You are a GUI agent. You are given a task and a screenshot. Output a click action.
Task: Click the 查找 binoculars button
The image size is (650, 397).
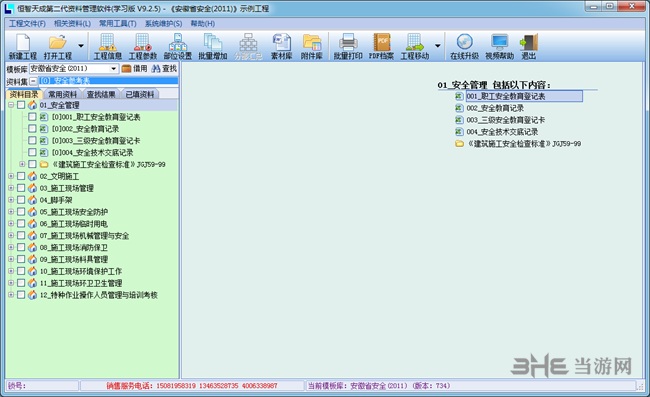pyautogui.click(x=164, y=69)
